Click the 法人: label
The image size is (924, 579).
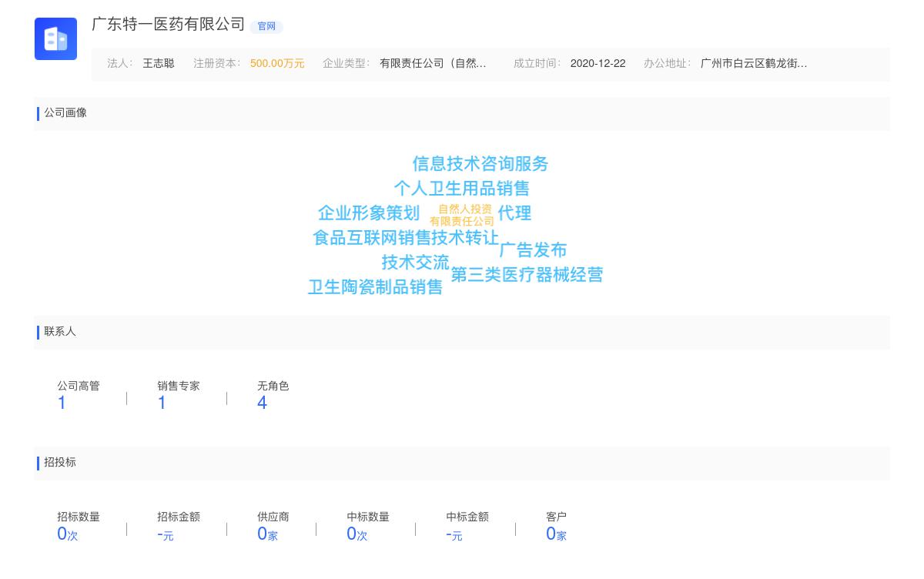tap(120, 64)
